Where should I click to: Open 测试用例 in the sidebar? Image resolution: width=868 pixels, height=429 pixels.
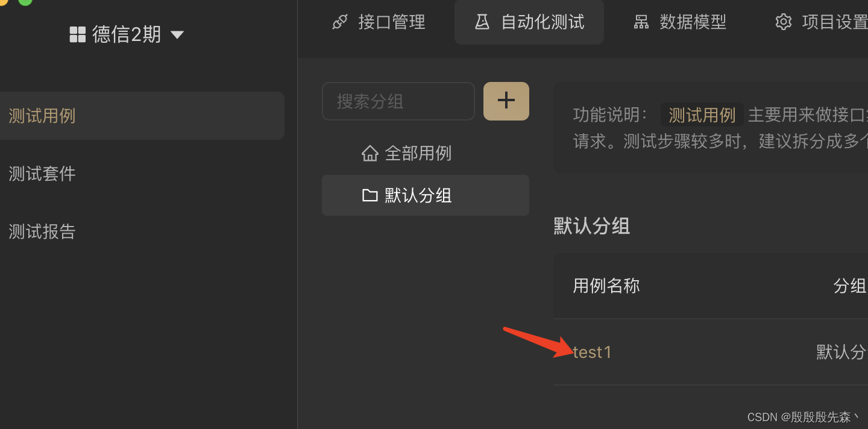tap(142, 116)
